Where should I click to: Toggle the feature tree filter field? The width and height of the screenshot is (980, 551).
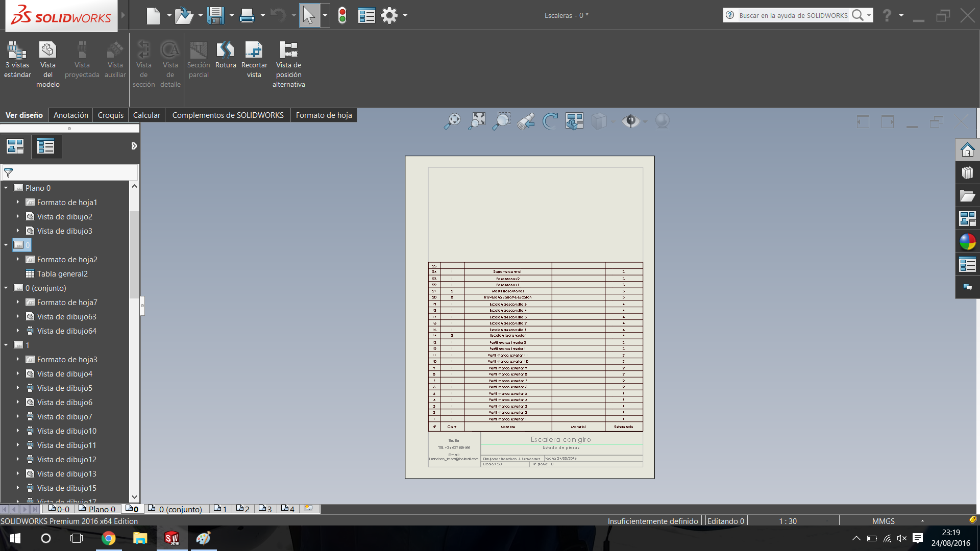coord(9,173)
